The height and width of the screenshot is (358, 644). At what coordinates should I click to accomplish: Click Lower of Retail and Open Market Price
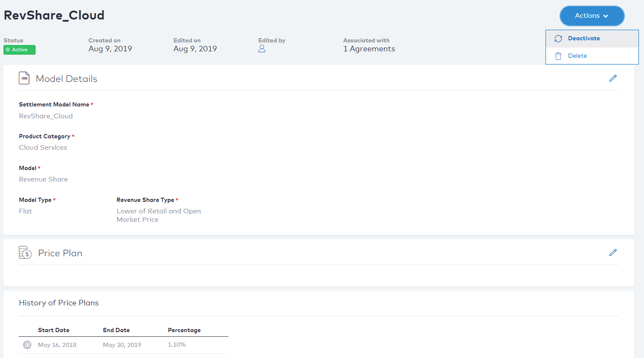coord(159,215)
